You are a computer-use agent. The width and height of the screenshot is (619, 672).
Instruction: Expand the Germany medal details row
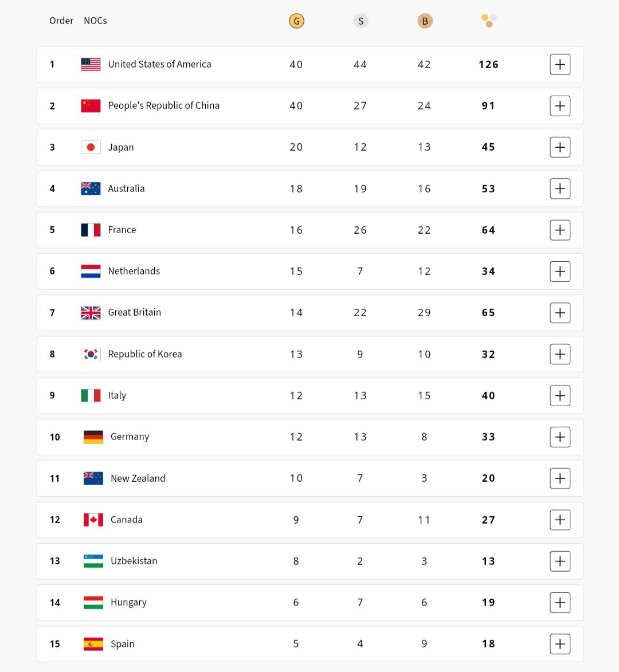pos(560,437)
